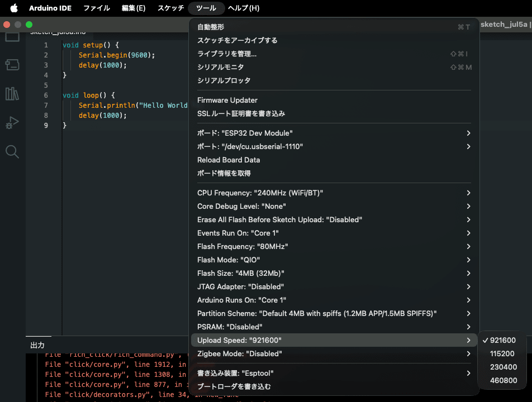Expand the CPU Frequency submenu
Screen dimensions: 532x402
pyautogui.click(x=334, y=193)
